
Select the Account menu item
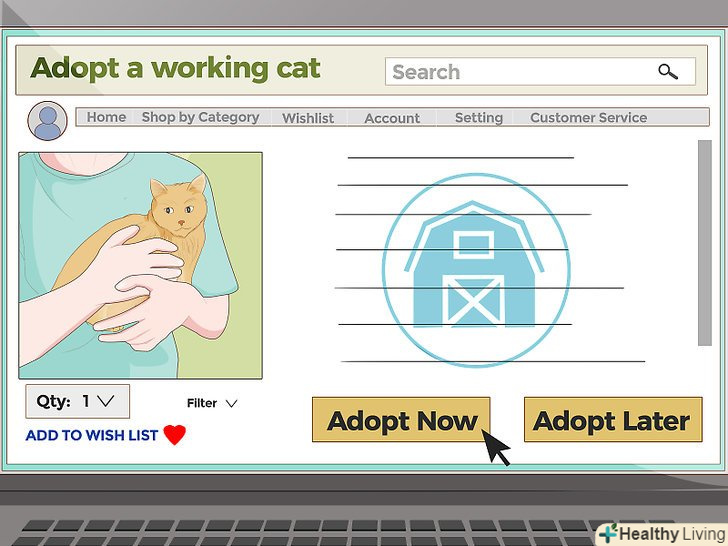(x=392, y=118)
